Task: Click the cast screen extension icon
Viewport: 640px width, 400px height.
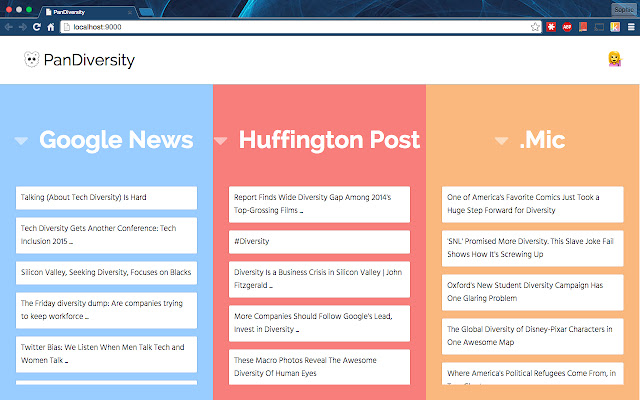Action: click(x=599, y=27)
